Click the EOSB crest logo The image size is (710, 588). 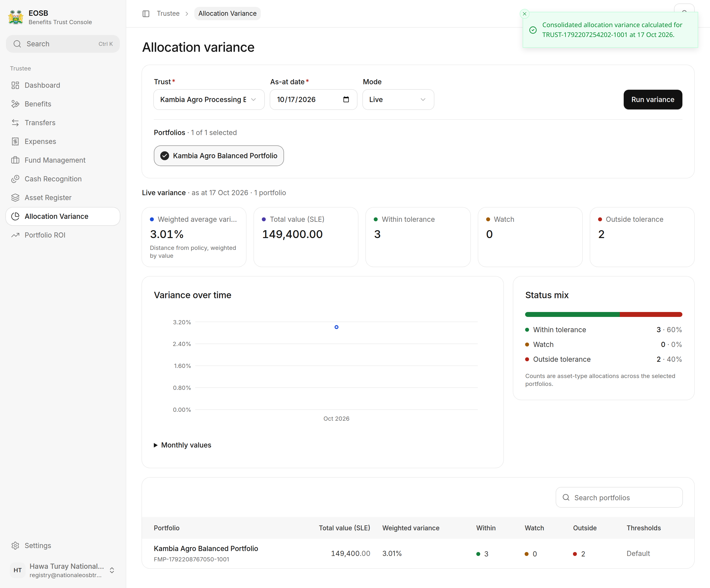coord(16,17)
